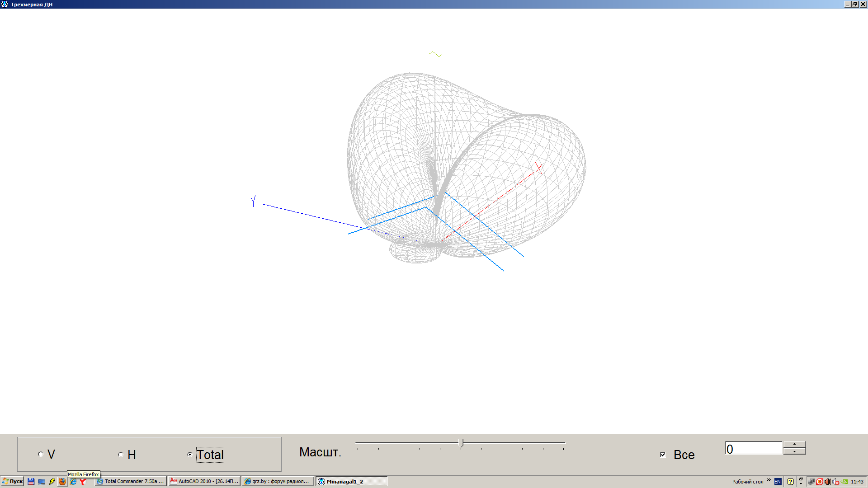Select the H polarization radio button

pos(121,455)
